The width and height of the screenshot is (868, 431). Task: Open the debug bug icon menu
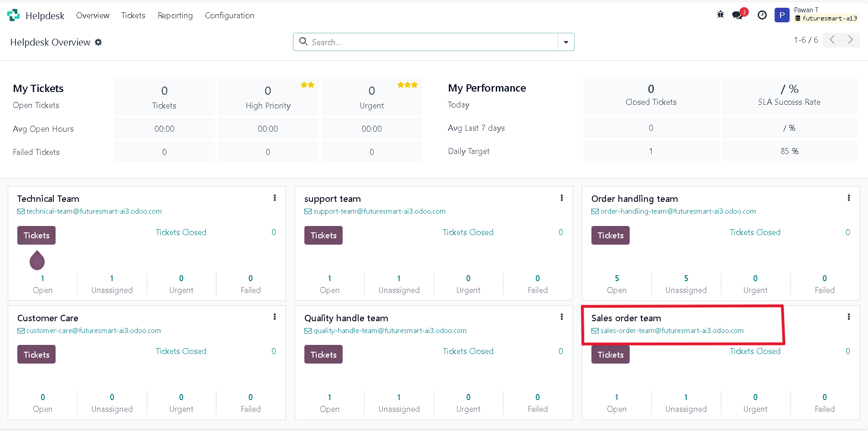720,15
